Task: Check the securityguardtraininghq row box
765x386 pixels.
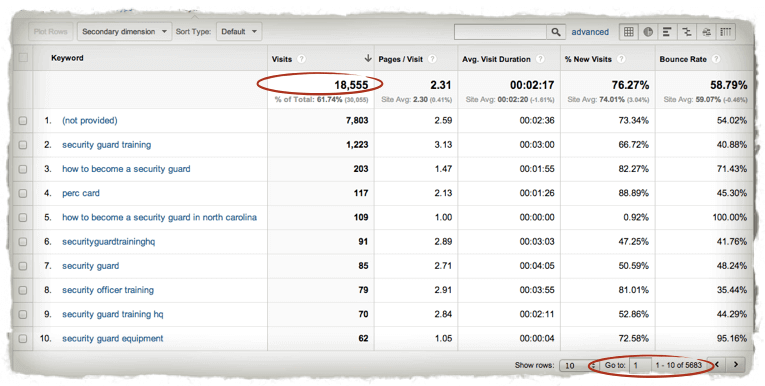Action: [x=23, y=242]
